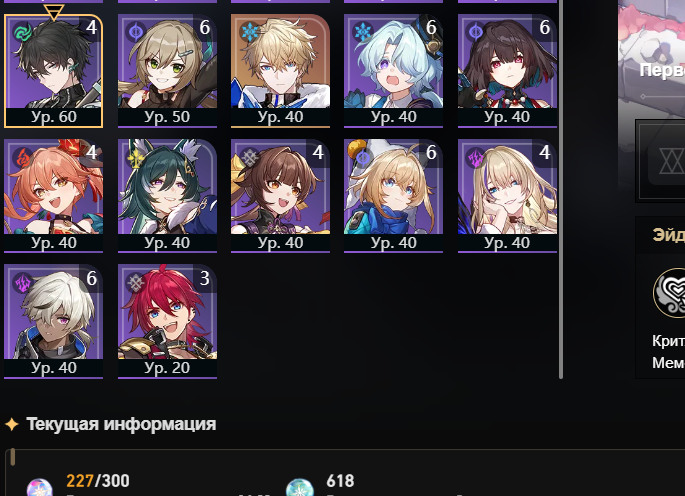This screenshot has width=685, height=496.
Task: Click the character list vertical scrollbar
Action: [561, 189]
